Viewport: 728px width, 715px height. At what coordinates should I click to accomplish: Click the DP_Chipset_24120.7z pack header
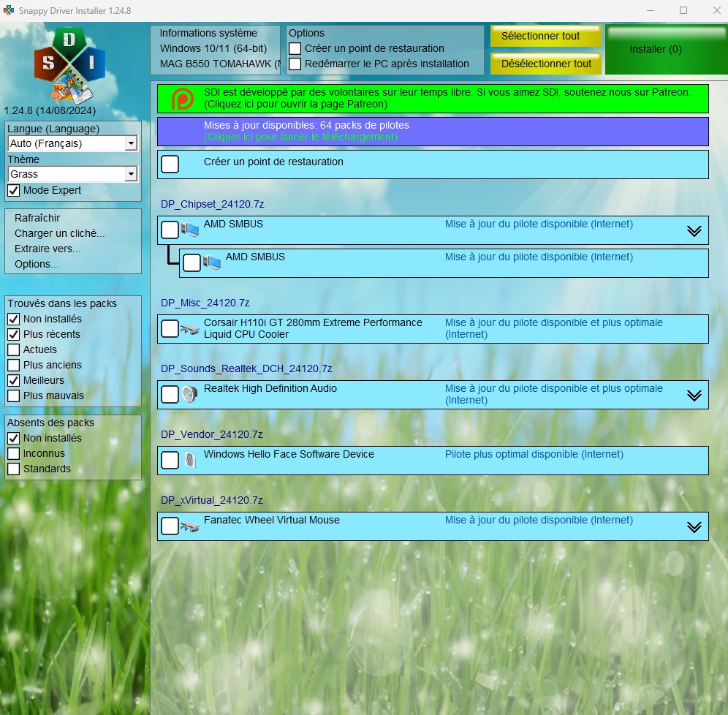(x=212, y=204)
